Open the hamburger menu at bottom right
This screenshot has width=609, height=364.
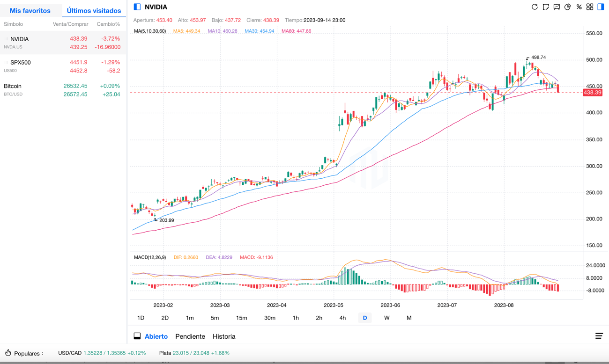(599, 336)
